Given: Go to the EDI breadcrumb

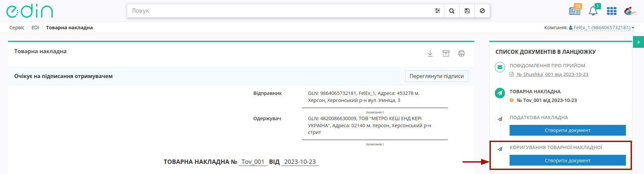Looking at the screenshot, I should pos(35,28).
